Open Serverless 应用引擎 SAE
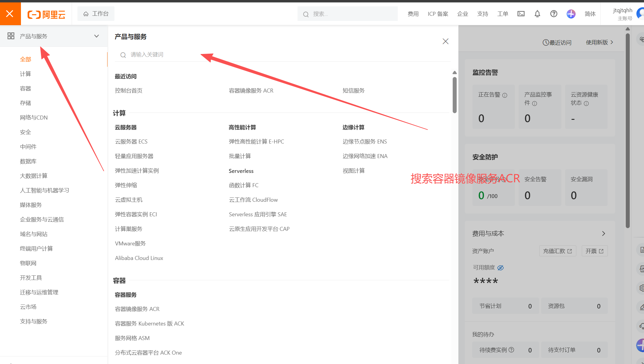This screenshot has width=644, height=364. coord(258,214)
